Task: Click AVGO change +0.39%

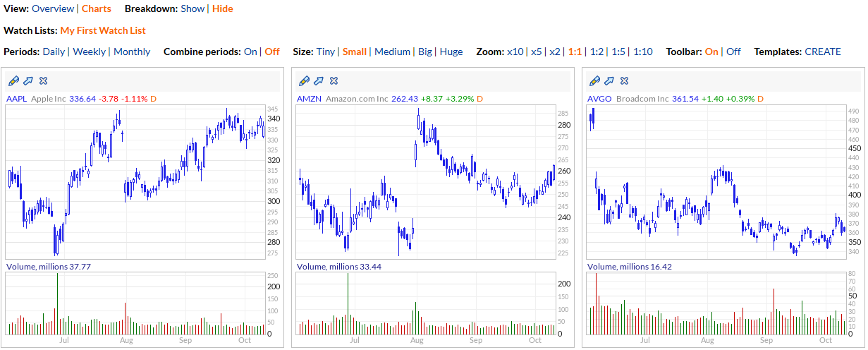Action: (740, 99)
